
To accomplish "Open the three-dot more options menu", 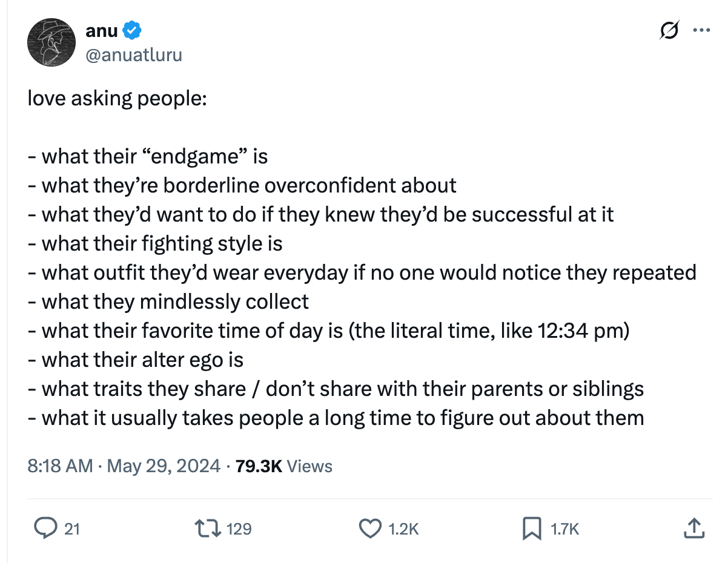I will click(x=701, y=30).
